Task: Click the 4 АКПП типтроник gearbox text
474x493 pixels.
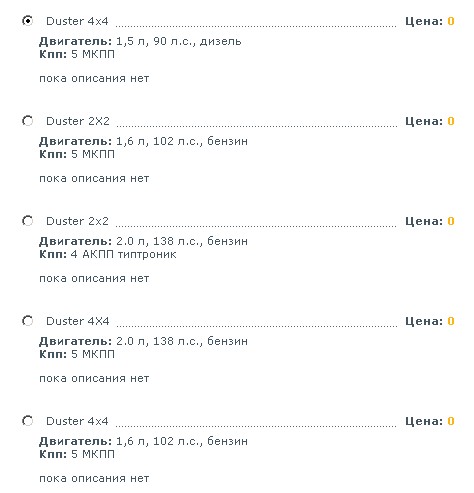Action: [x=123, y=255]
